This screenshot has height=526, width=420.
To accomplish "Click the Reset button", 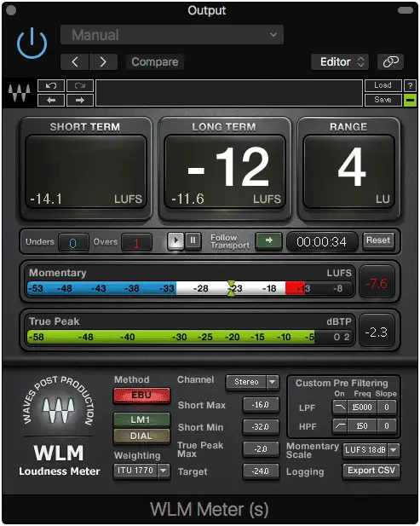I will click(378, 240).
